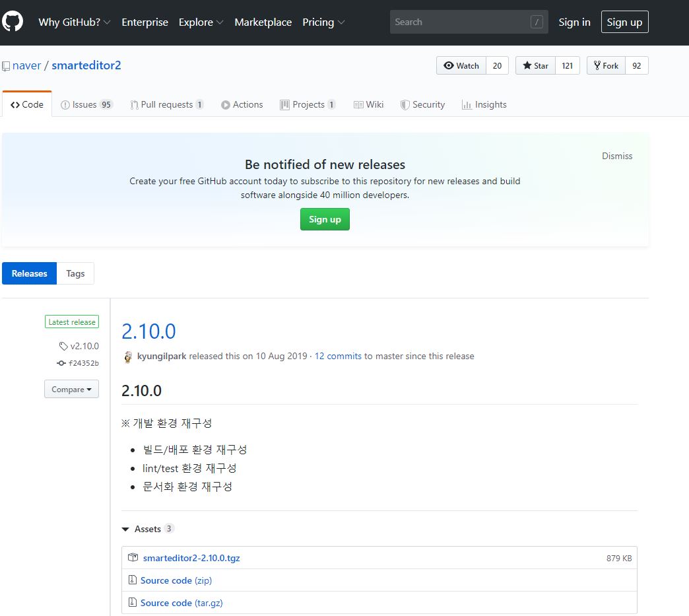Star the smarteditor2 repository
Viewport: 689px width, 616px height.
(x=536, y=65)
